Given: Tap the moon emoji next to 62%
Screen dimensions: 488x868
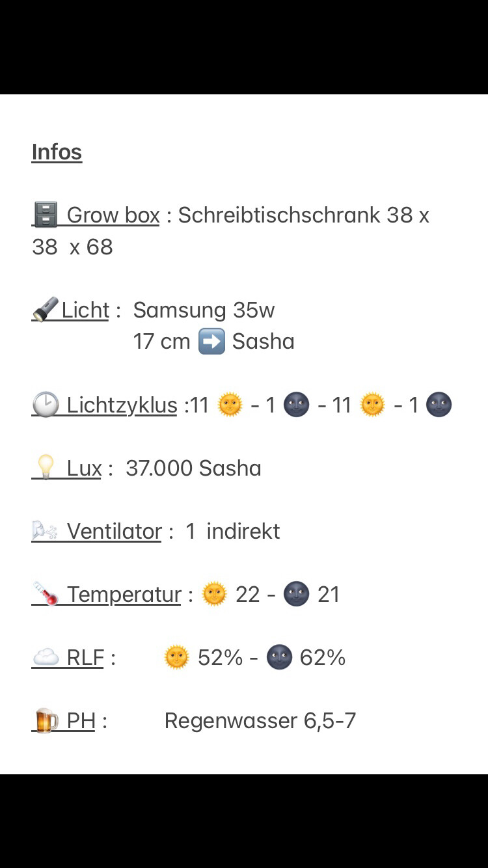Looking at the screenshot, I should coord(279,658).
